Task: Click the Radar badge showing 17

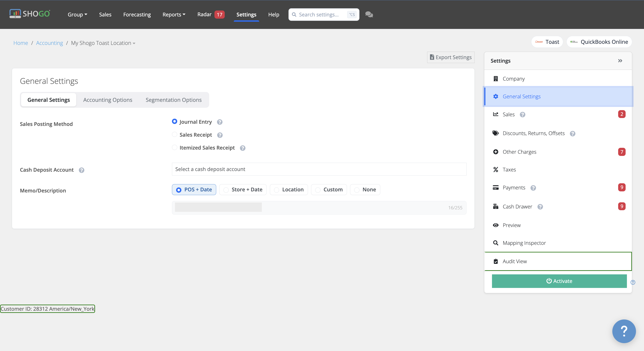Action: pyautogui.click(x=219, y=14)
